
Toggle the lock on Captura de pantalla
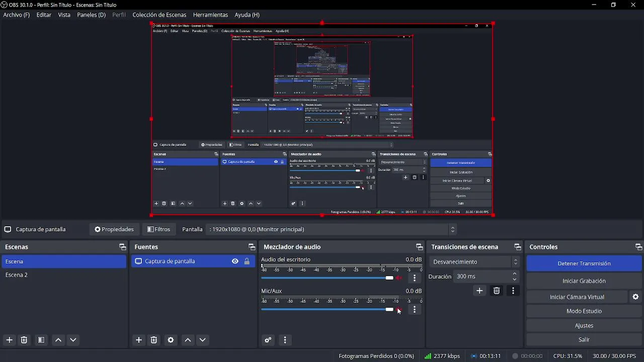(247, 261)
